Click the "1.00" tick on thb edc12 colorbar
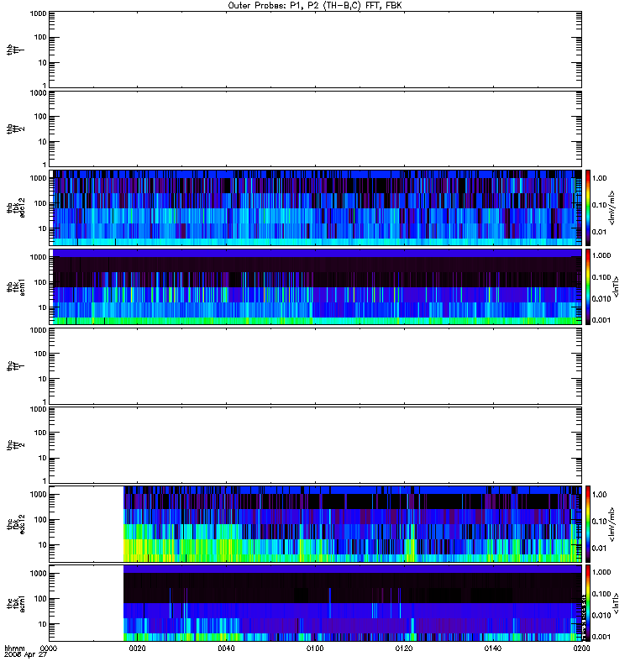Screen dimensions: 630x672 [599, 178]
